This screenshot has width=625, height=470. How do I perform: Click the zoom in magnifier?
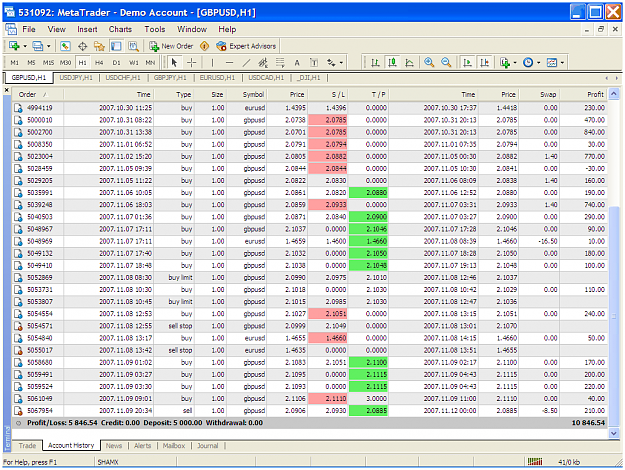pos(429,63)
